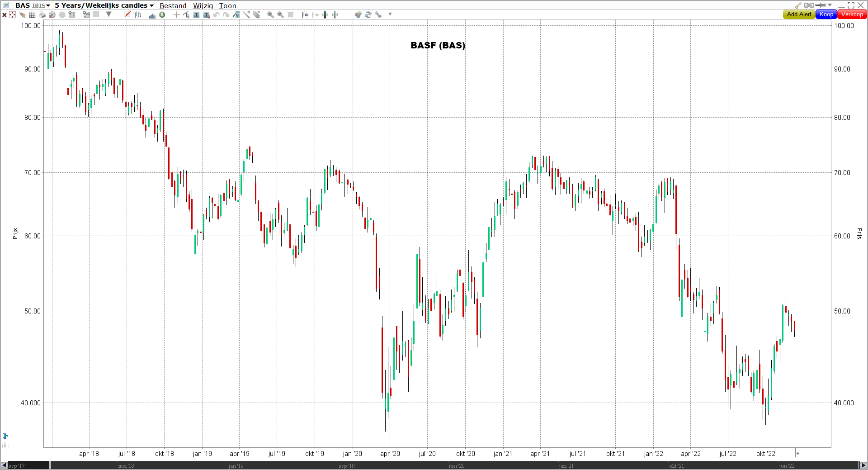Click the remove text annotation icon
This screenshot has width=868, height=470.
point(207,14)
